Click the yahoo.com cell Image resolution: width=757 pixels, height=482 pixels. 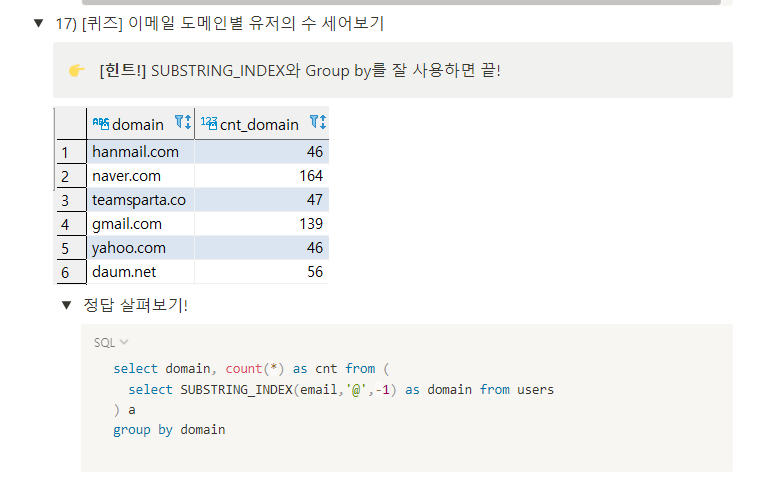tap(140, 248)
